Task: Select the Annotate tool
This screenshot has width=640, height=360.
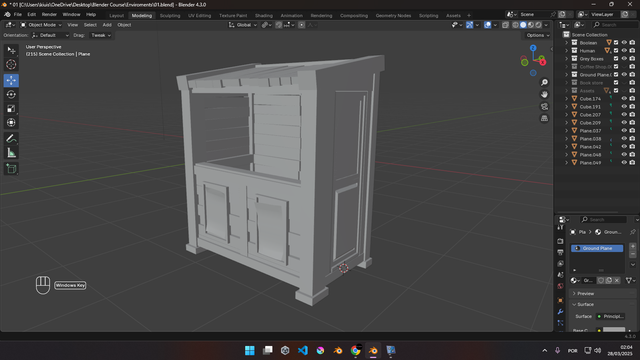Action: pos(11,139)
